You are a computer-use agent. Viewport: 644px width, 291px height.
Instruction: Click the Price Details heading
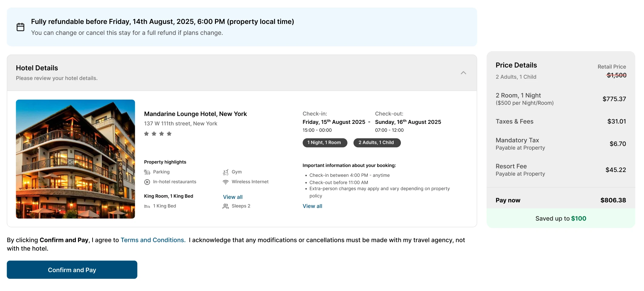pos(516,65)
